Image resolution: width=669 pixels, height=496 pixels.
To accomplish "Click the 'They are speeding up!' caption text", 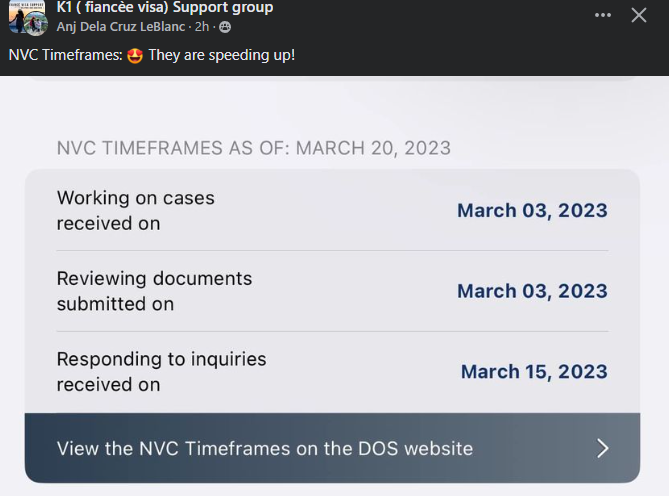I will click(x=221, y=55).
